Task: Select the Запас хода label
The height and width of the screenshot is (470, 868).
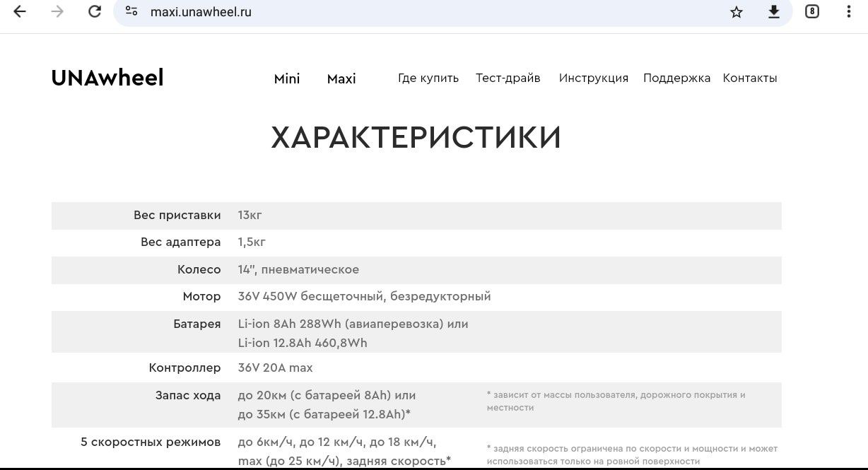Action: pyautogui.click(x=188, y=396)
